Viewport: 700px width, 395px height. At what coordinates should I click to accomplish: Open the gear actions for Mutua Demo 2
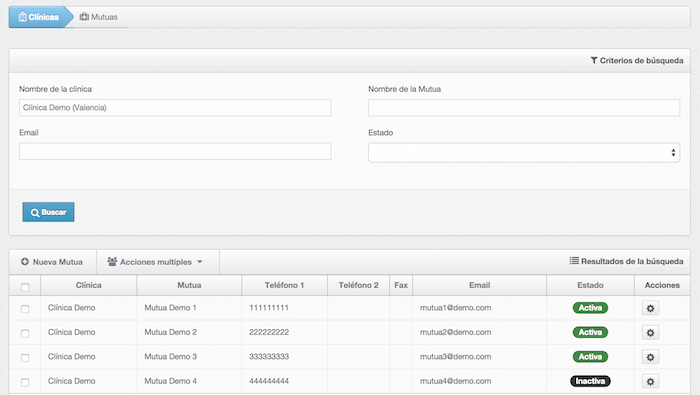click(650, 333)
